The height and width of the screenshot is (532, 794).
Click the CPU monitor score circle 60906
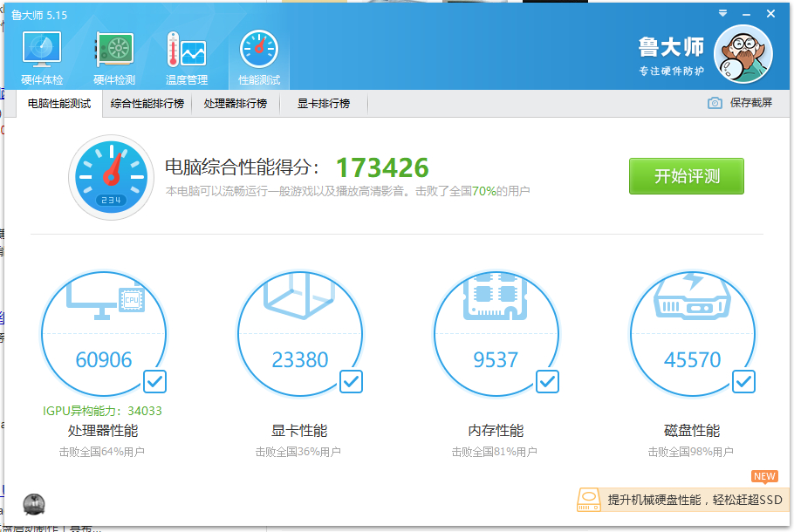click(x=104, y=333)
